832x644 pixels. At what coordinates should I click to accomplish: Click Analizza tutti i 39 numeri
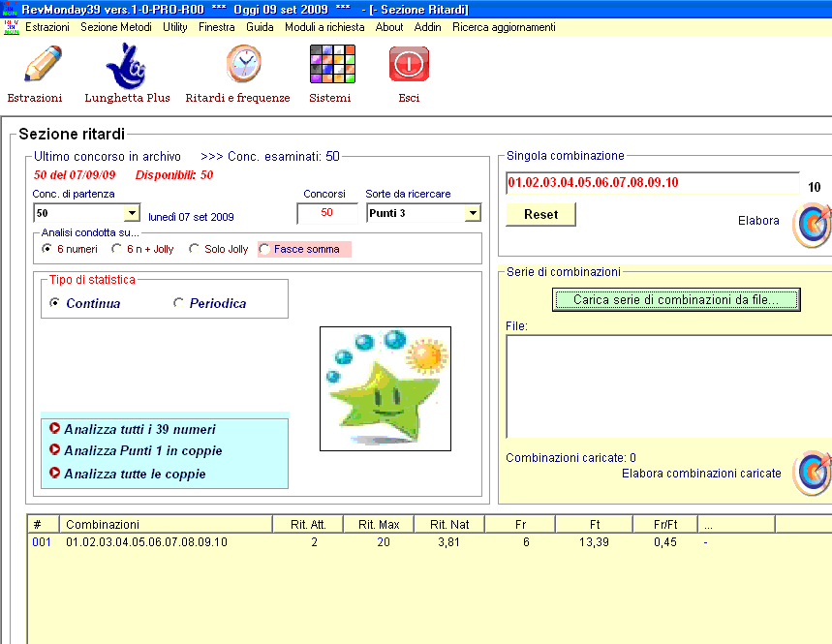pyautogui.click(x=140, y=429)
